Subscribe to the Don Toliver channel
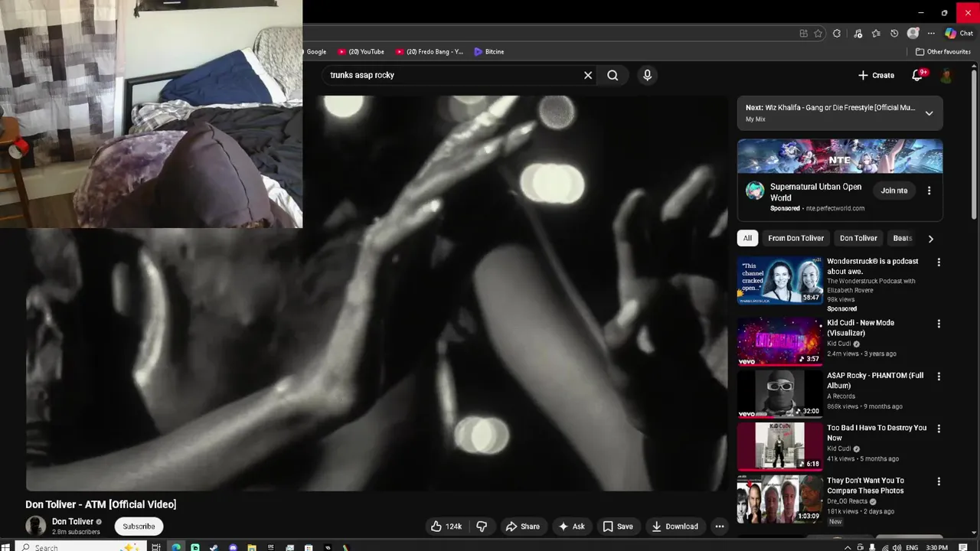Screen dimensions: 980x551 (139, 527)
